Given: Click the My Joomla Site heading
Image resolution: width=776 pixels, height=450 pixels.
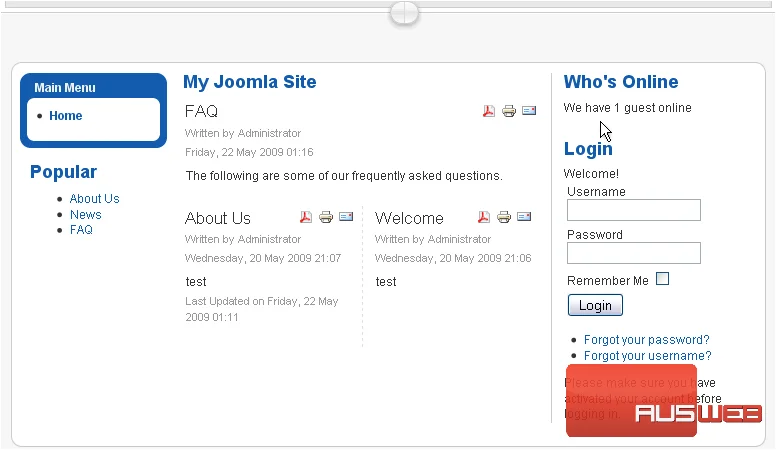Looking at the screenshot, I should 249,82.
